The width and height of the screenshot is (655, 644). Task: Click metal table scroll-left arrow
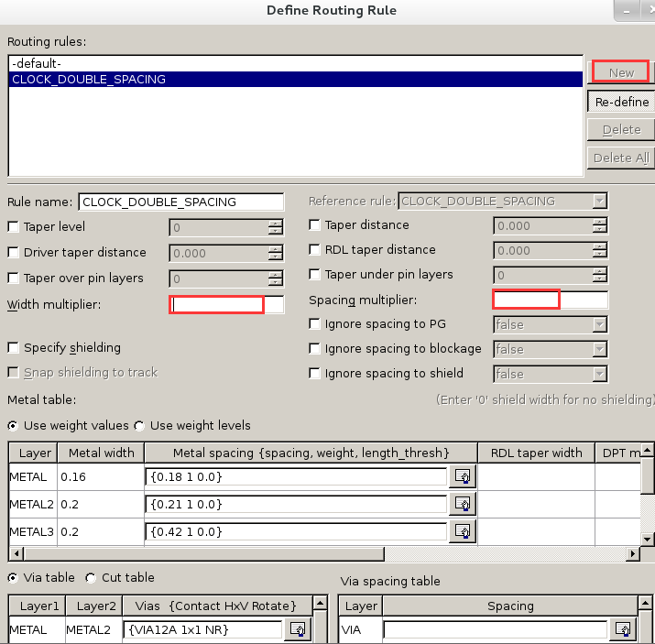[x=16, y=554]
